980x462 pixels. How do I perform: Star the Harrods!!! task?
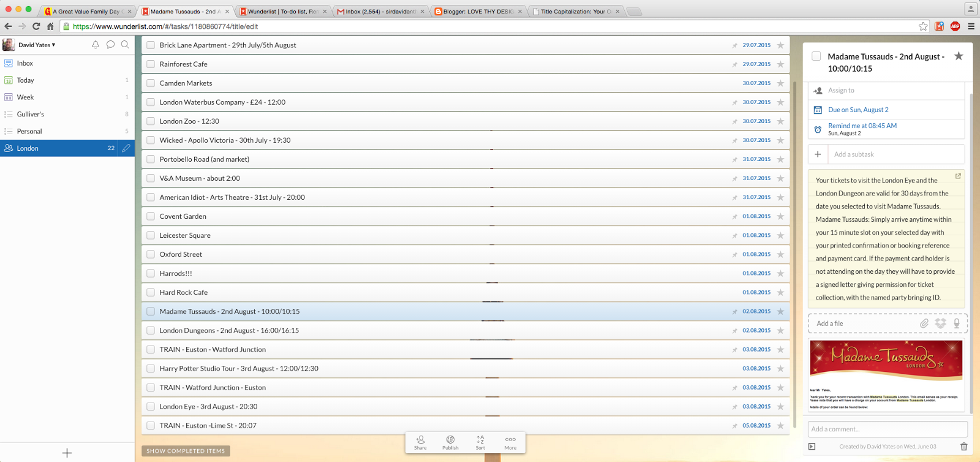780,274
